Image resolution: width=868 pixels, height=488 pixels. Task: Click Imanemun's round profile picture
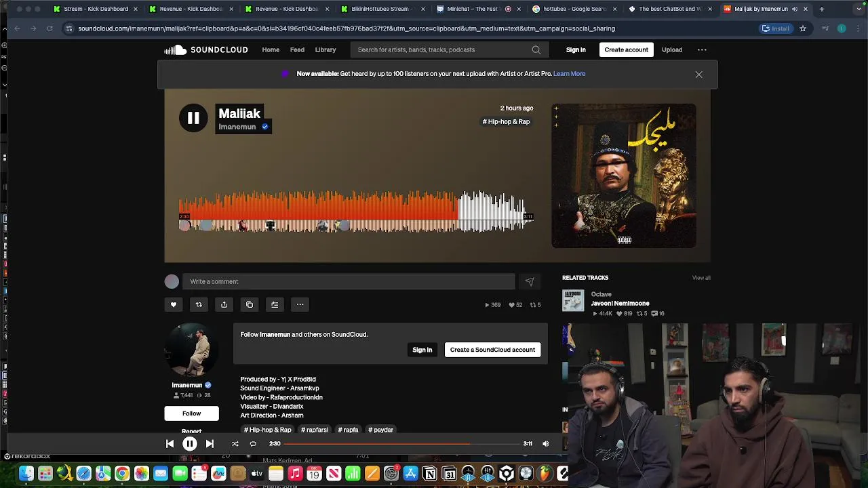(191, 350)
